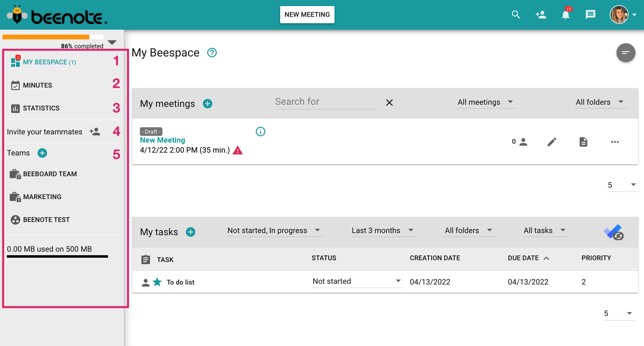Click the person icon on To do list row
Viewport: 644px width, 346px height.
[146, 283]
